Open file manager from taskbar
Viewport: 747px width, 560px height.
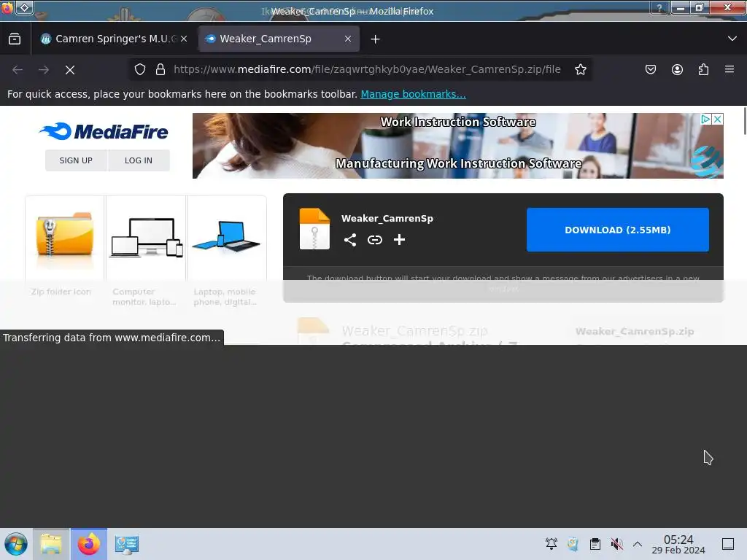(x=51, y=544)
